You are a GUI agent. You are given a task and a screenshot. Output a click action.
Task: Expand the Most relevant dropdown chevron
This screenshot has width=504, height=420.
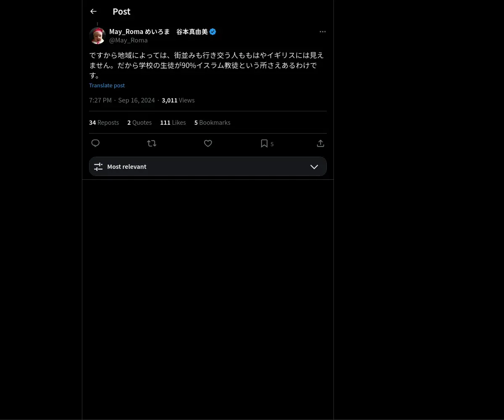pos(314,167)
